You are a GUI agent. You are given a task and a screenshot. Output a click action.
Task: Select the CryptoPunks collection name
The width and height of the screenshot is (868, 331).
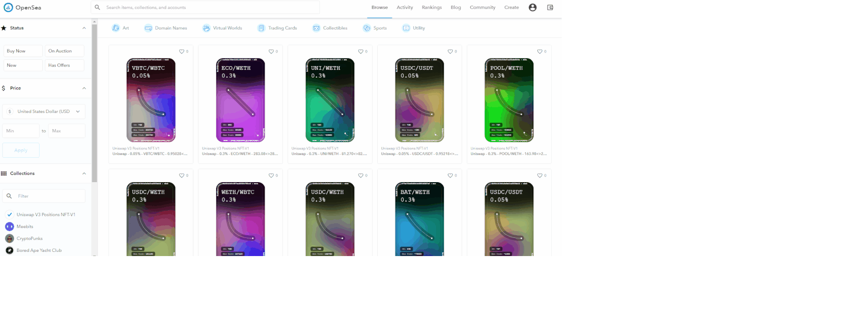point(30,238)
